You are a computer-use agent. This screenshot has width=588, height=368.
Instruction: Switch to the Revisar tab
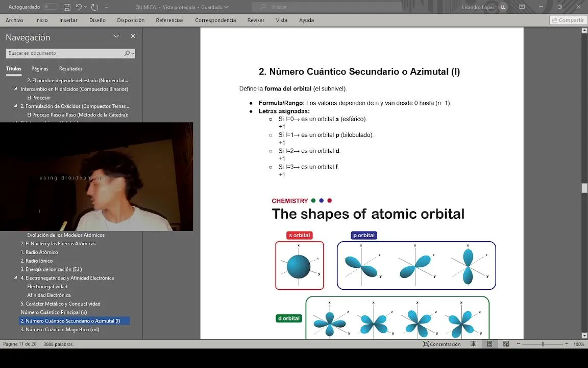coord(256,20)
